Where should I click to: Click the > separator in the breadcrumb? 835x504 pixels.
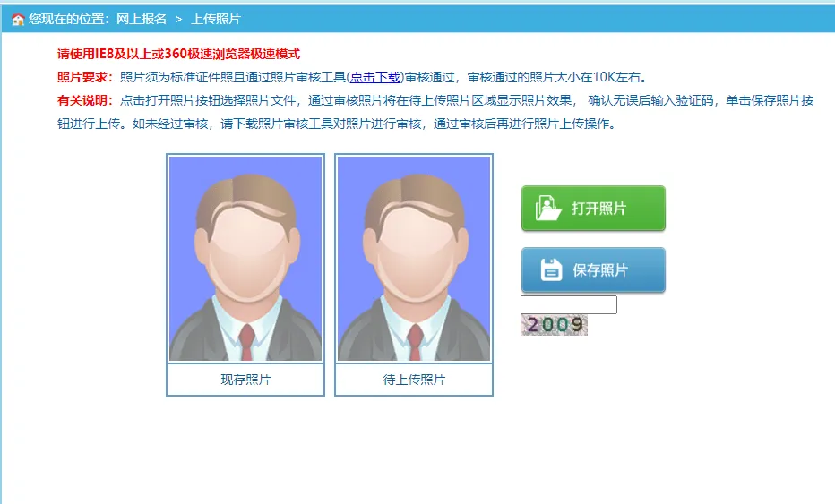(x=179, y=20)
